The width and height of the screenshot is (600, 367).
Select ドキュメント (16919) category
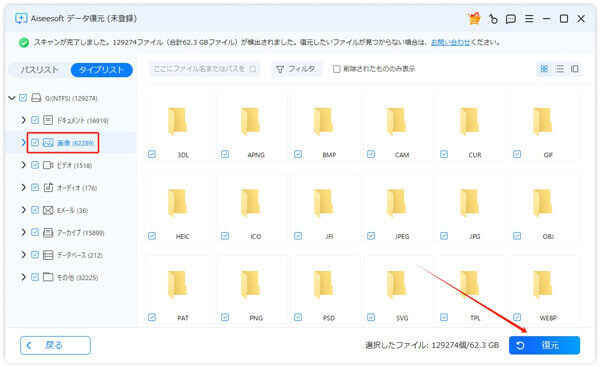pyautogui.click(x=83, y=121)
